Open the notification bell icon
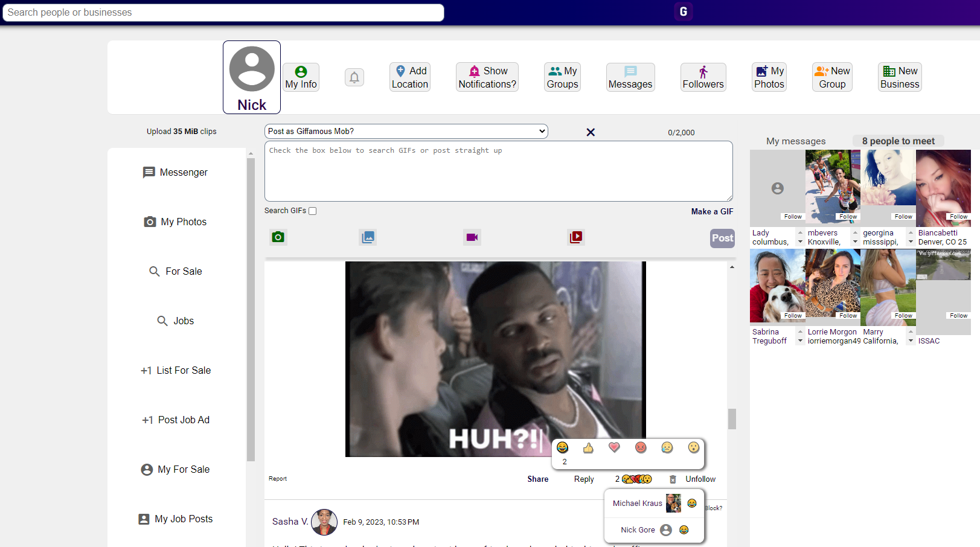This screenshot has width=980, height=547. click(354, 77)
